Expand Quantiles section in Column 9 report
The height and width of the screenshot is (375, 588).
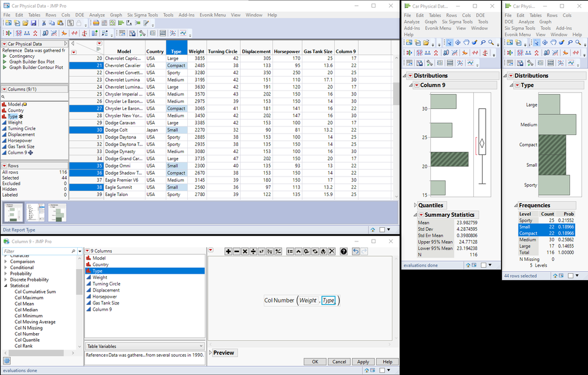click(x=415, y=205)
